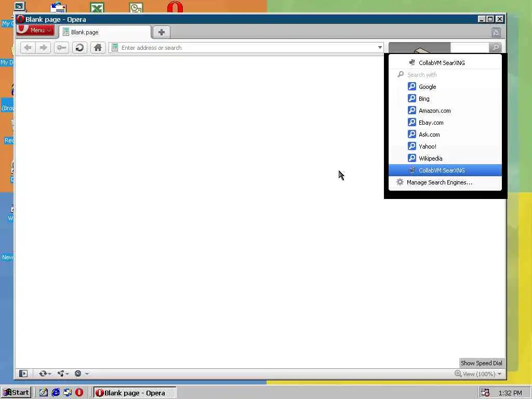Click the search engine selector icon
The image size is (532, 399).
coord(419,47)
